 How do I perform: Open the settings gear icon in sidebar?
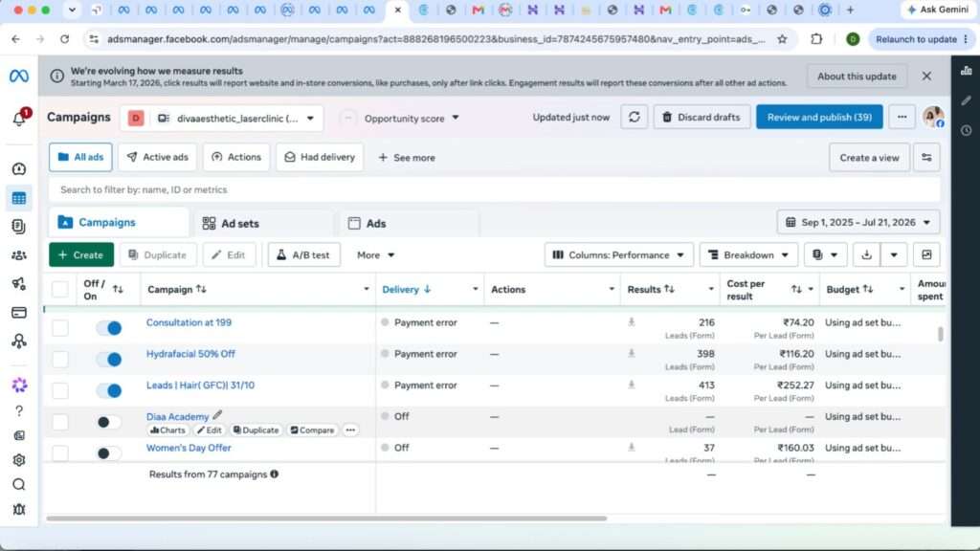tap(19, 460)
